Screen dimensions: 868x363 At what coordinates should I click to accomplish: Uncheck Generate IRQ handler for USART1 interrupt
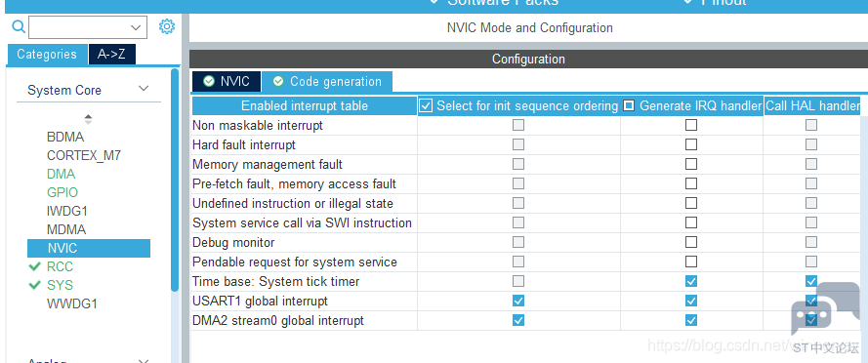click(691, 301)
